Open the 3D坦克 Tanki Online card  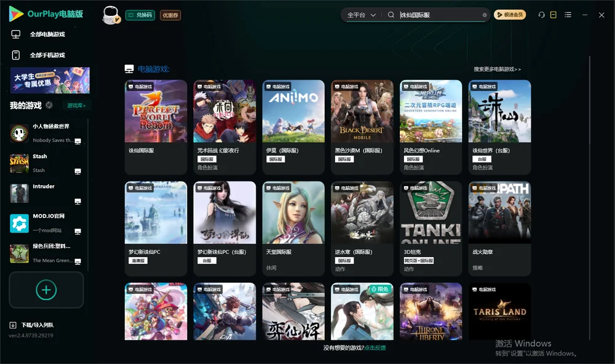[430, 229]
